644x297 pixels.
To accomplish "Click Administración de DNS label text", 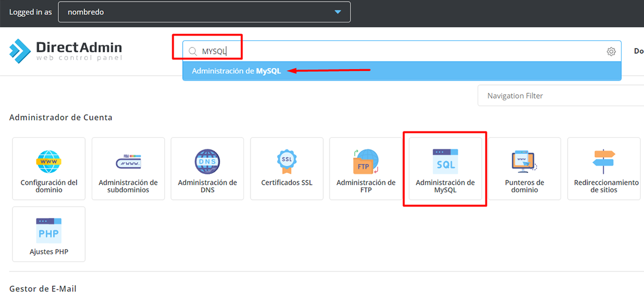I will point(207,186).
